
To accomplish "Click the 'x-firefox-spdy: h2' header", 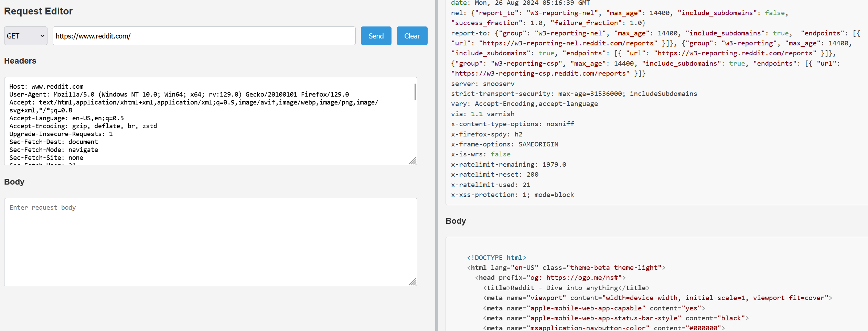I will point(487,134).
